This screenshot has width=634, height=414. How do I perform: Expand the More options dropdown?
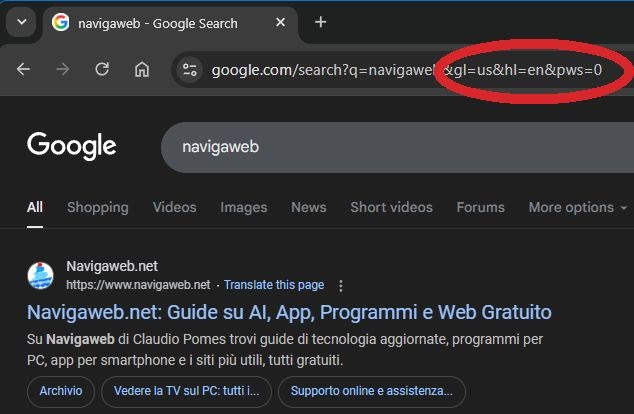click(x=577, y=207)
